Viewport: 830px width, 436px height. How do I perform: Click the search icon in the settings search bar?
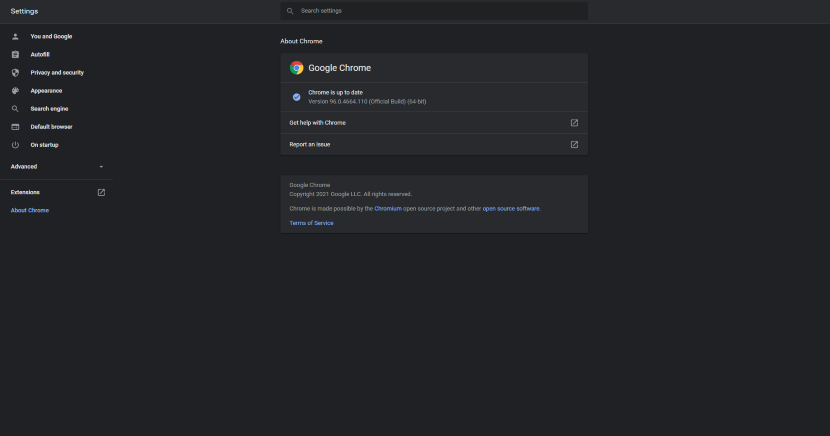click(290, 11)
